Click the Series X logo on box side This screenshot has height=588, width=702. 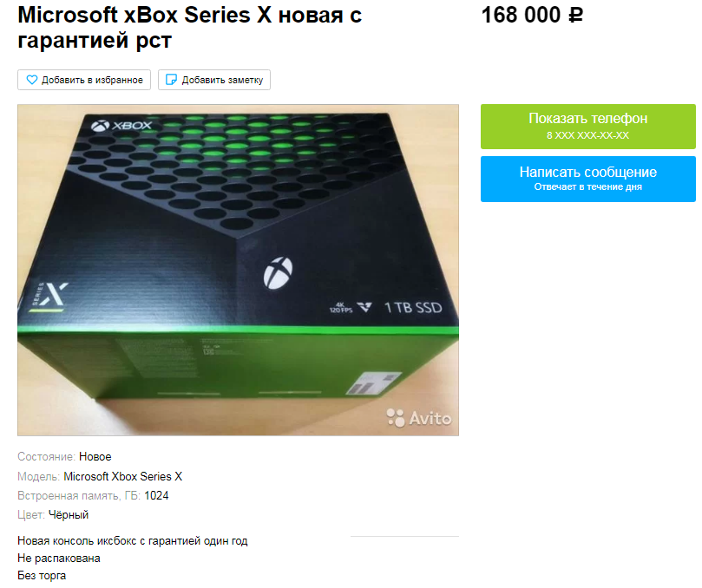pos(49,297)
